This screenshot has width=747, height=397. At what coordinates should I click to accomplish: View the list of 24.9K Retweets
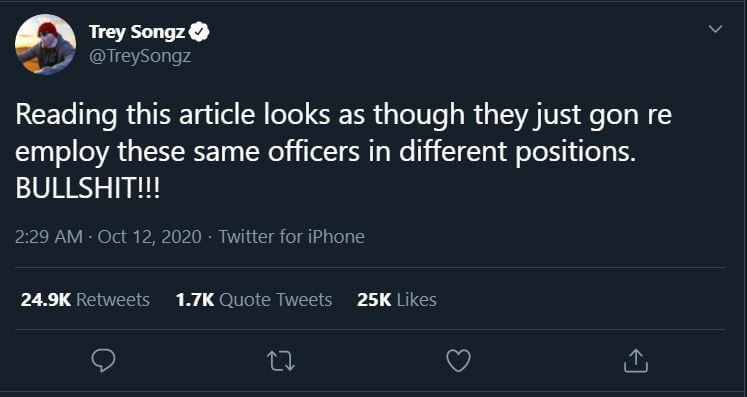click(x=85, y=300)
